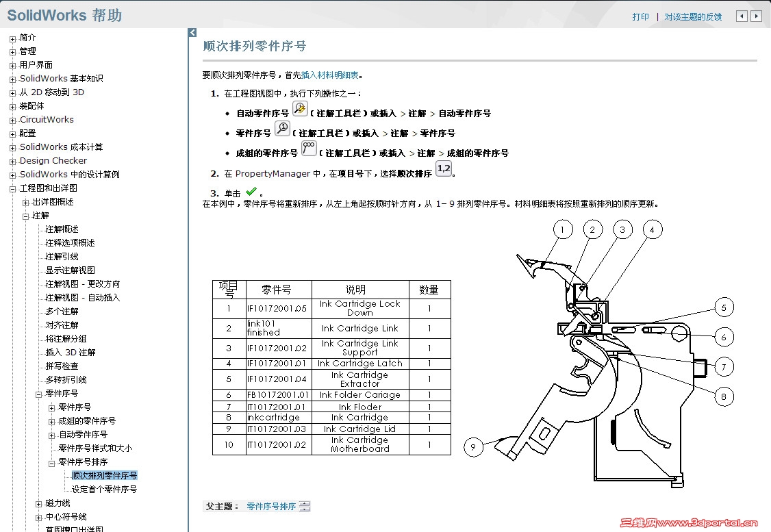Collapse the 工程图和出详图 node

[x=13, y=189]
